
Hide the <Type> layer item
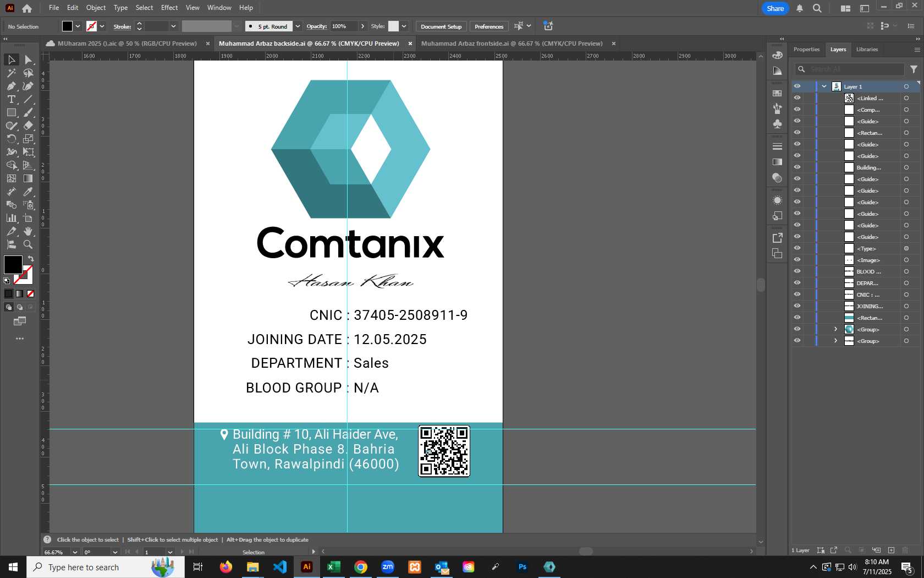click(x=797, y=248)
